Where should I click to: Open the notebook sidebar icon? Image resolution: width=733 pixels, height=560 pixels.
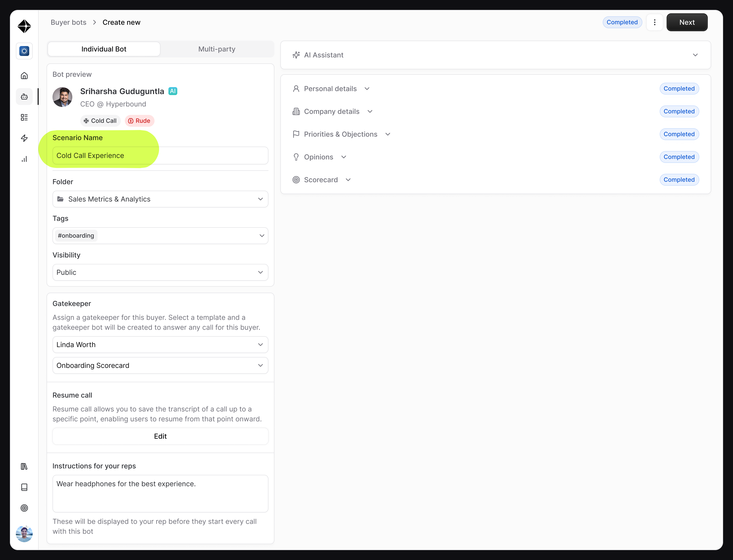(x=24, y=487)
